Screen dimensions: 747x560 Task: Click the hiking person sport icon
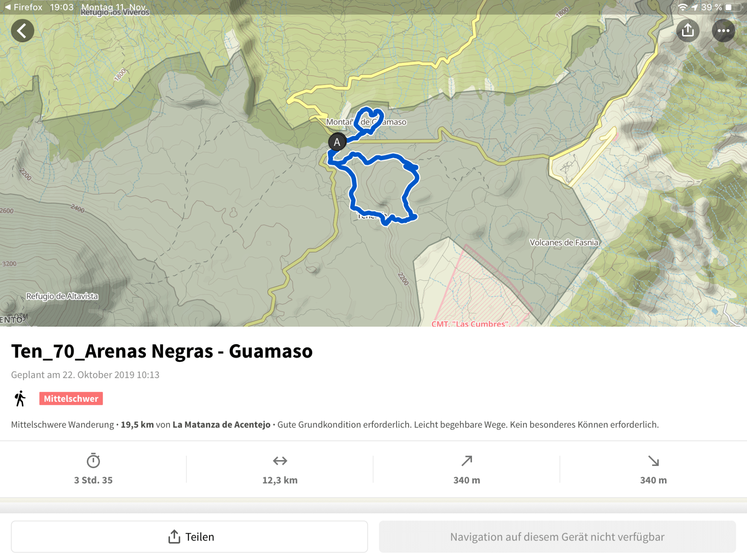[20, 399]
